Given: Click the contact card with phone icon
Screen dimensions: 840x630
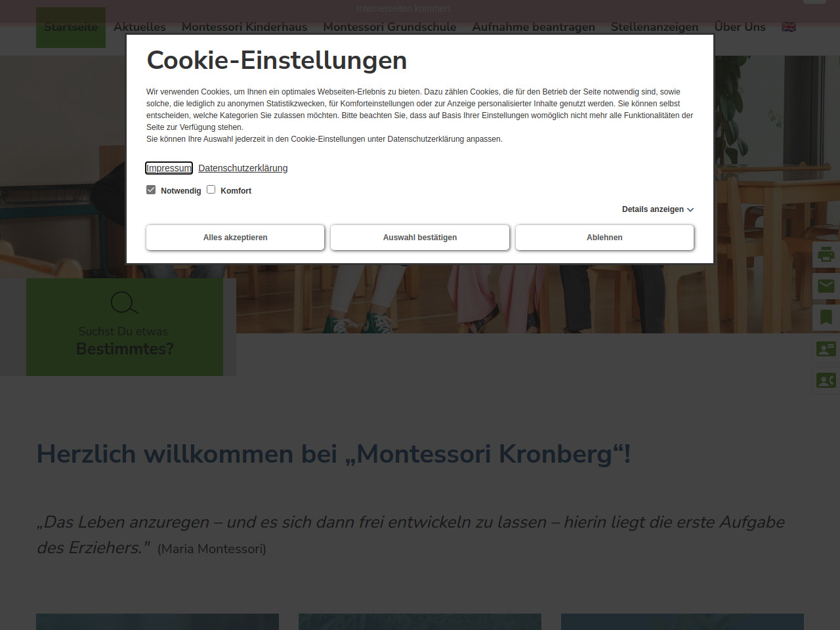Looking at the screenshot, I should 826,380.
